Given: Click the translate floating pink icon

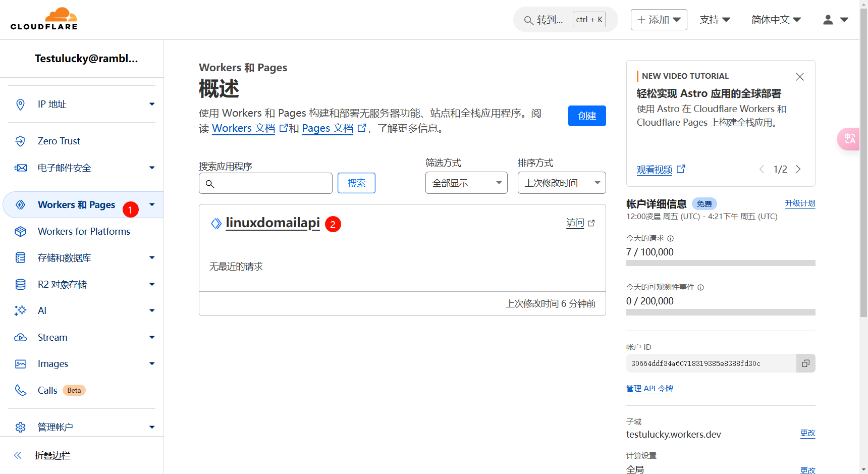Looking at the screenshot, I should (x=849, y=139).
